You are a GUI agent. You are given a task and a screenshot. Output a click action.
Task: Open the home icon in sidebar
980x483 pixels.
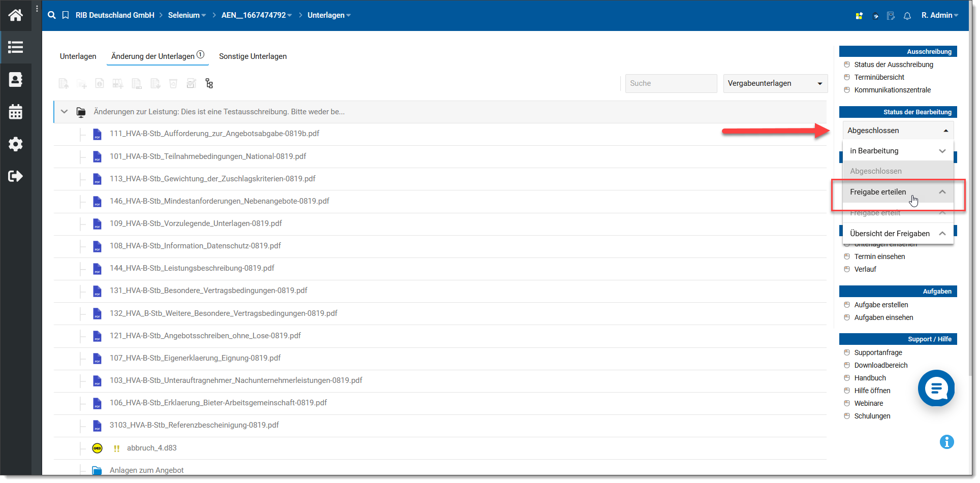coord(15,15)
